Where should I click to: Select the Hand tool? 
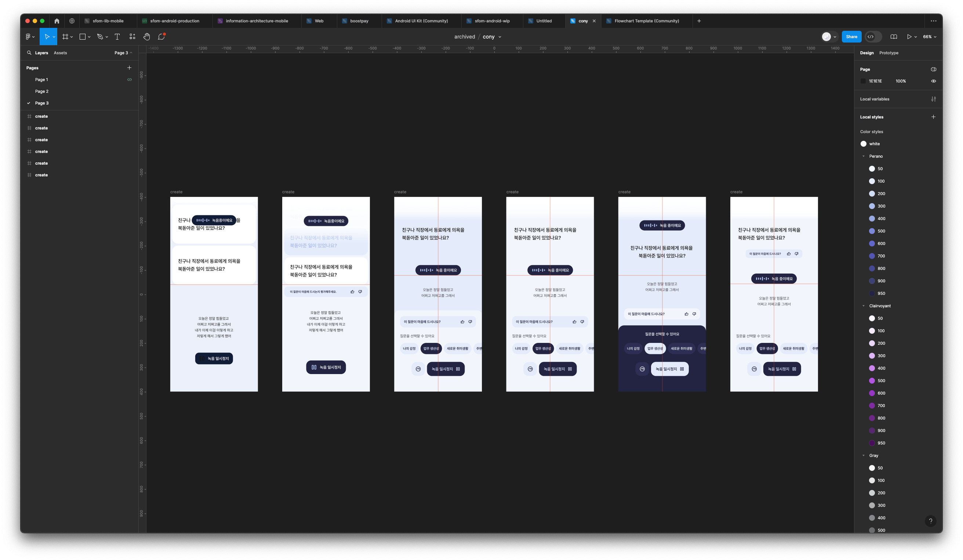tap(147, 37)
